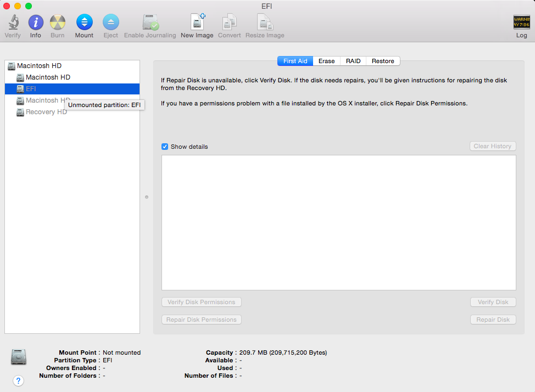
Task: Click the Repair Disk button
Action: tap(493, 320)
